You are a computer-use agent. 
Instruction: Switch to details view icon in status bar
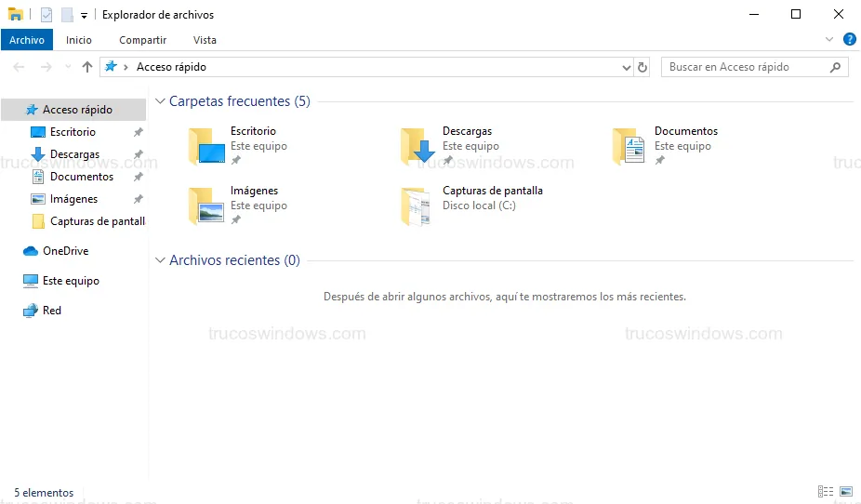pyautogui.click(x=825, y=492)
